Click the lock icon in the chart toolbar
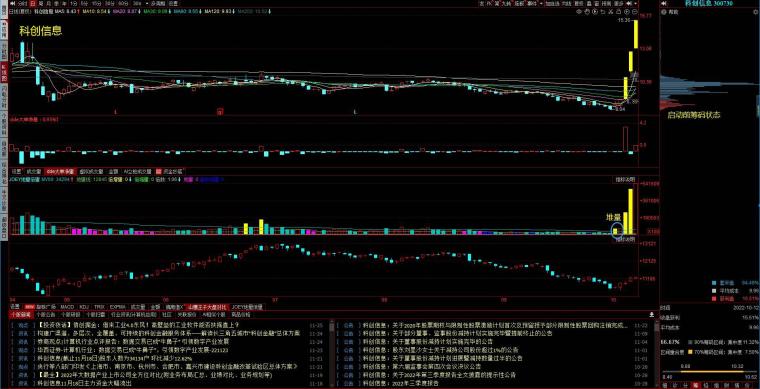 pos(618,11)
